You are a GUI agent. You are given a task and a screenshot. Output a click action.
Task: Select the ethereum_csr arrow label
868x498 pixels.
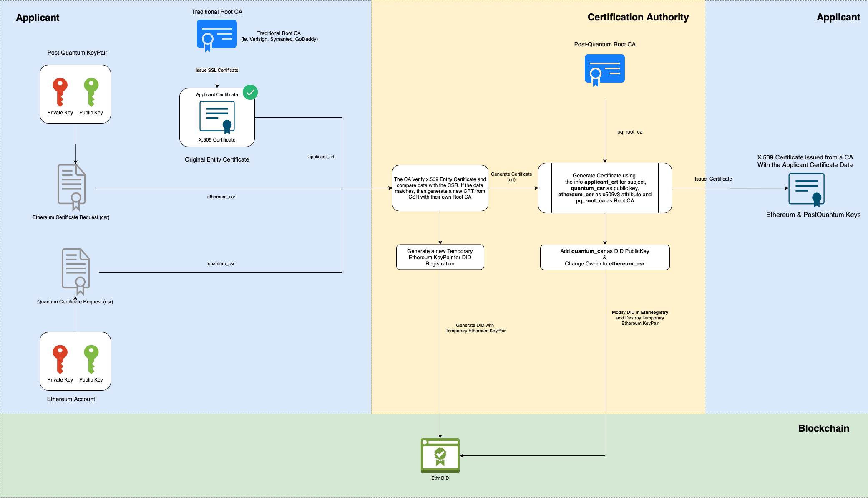pos(221,197)
